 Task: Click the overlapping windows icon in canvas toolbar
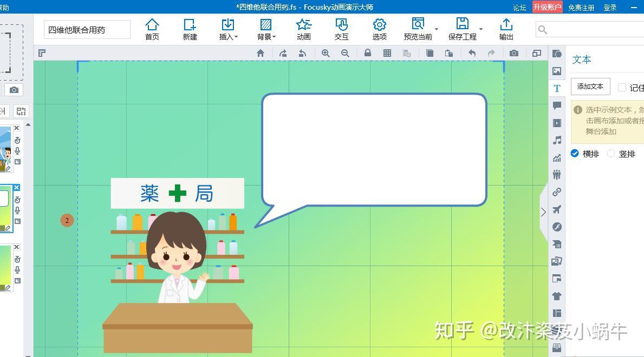click(x=536, y=53)
